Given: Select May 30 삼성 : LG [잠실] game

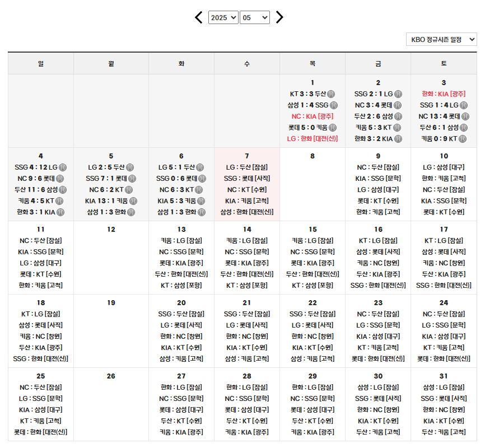Looking at the screenshot, I should coord(378,388).
